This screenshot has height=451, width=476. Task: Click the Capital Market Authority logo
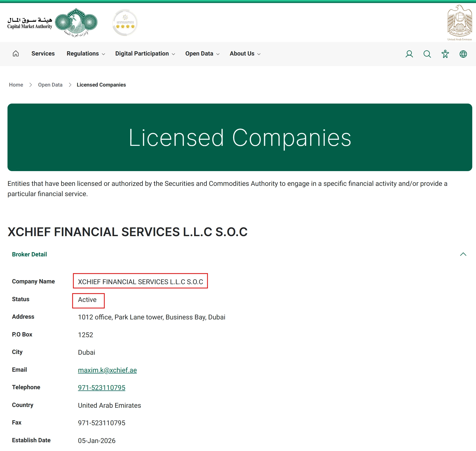click(52, 23)
